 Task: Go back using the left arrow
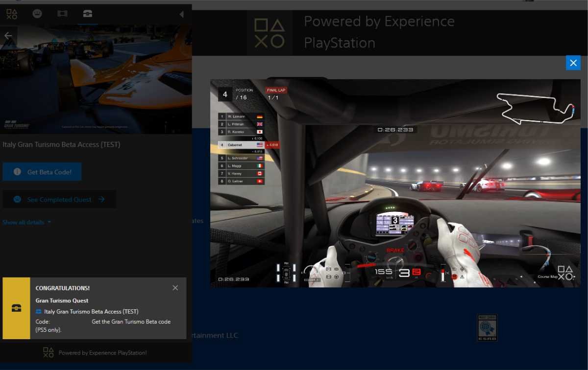8,36
